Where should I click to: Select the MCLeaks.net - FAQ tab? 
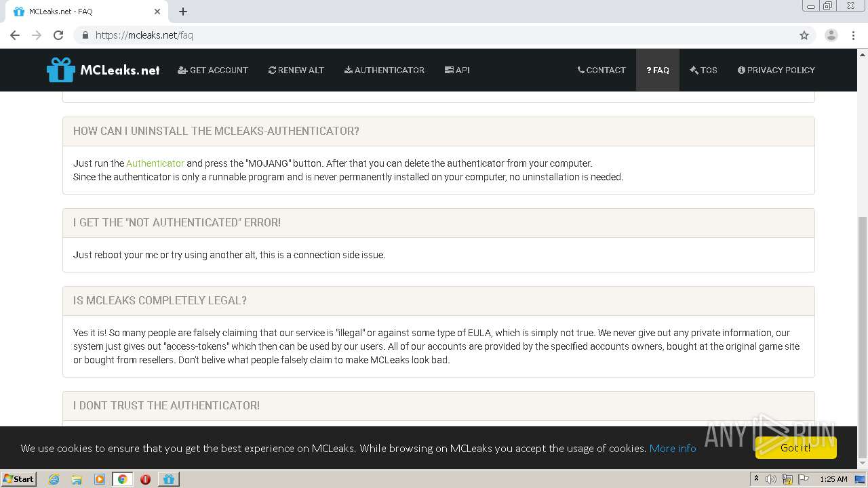click(x=87, y=12)
